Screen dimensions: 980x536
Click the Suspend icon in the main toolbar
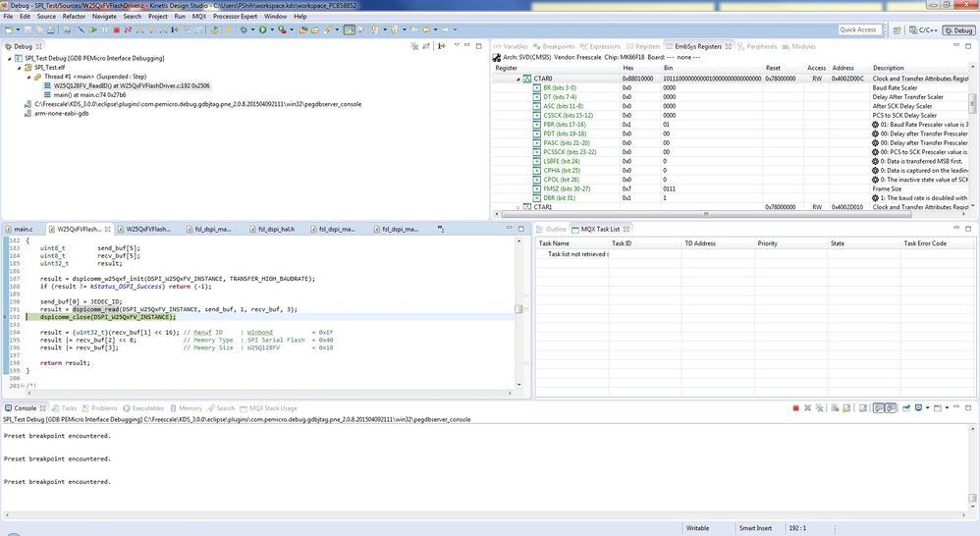point(104,29)
